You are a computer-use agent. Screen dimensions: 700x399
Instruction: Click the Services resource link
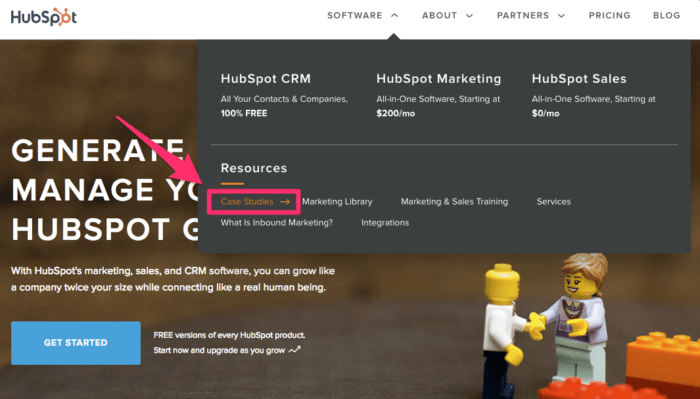(554, 202)
